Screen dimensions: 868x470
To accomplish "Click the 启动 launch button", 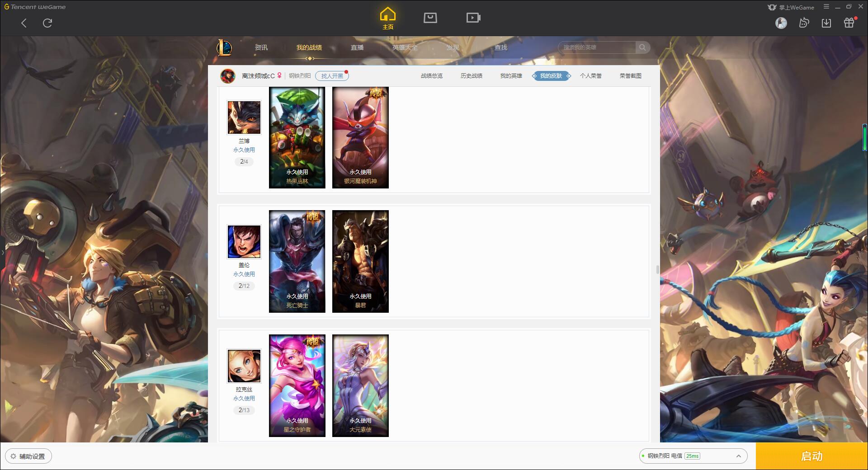I will click(x=811, y=456).
